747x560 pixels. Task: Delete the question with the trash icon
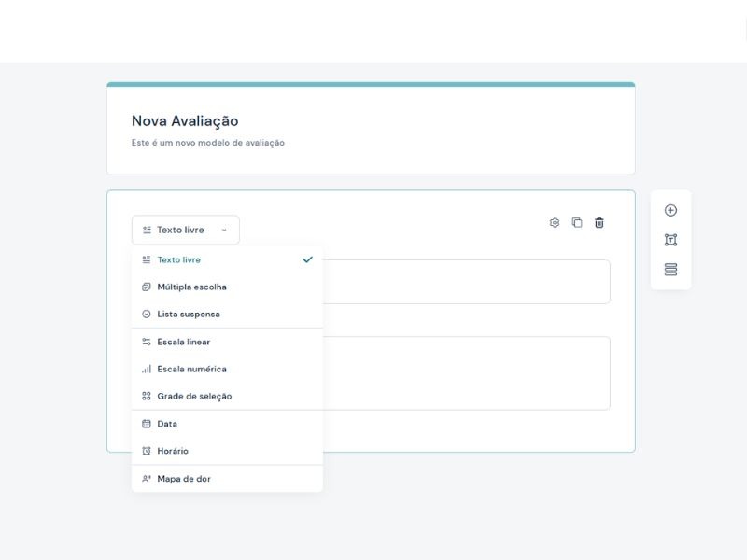pyautogui.click(x=599, y=223)
